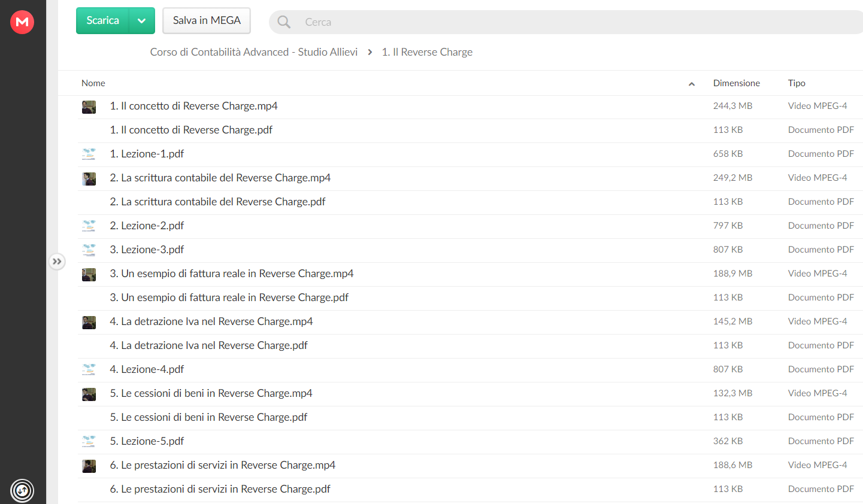
Task: Open the Scarica dropdown arrow
Action: 142,20
